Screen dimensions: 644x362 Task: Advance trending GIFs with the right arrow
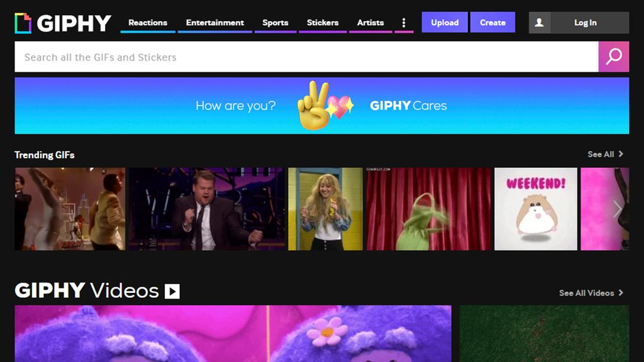click(617, 209)
